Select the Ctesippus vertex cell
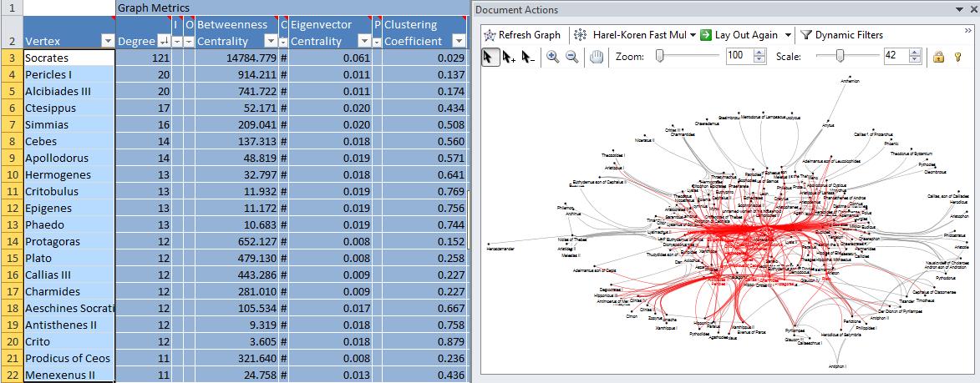980x383 pixels. pos(69,108)
